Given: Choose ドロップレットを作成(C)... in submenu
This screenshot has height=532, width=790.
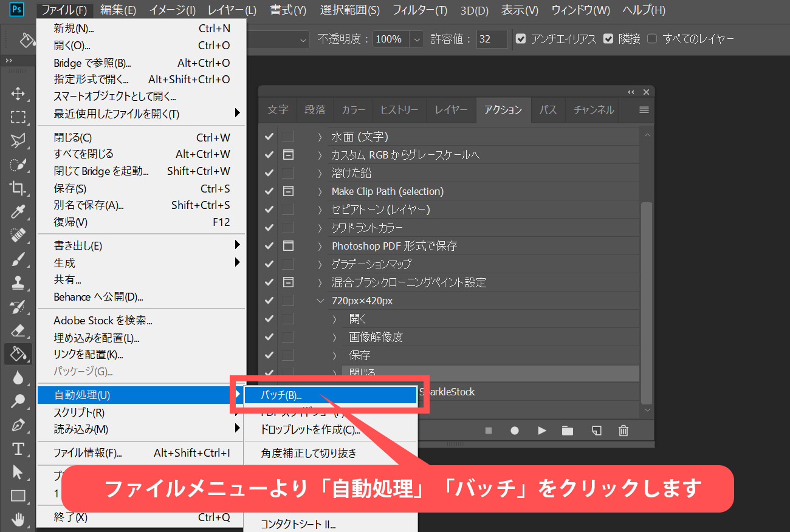Looking at the screenshot, I should click(x=331, y=430).
